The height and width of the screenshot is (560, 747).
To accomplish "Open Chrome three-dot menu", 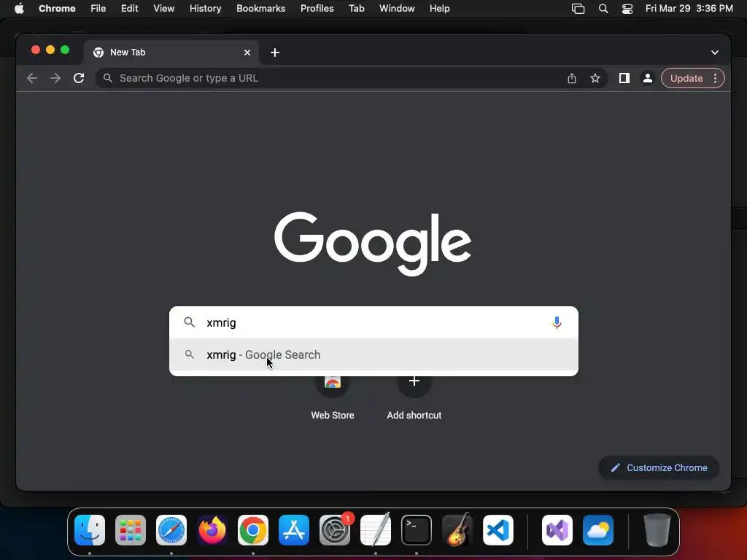I will click(x=715, y=78).
